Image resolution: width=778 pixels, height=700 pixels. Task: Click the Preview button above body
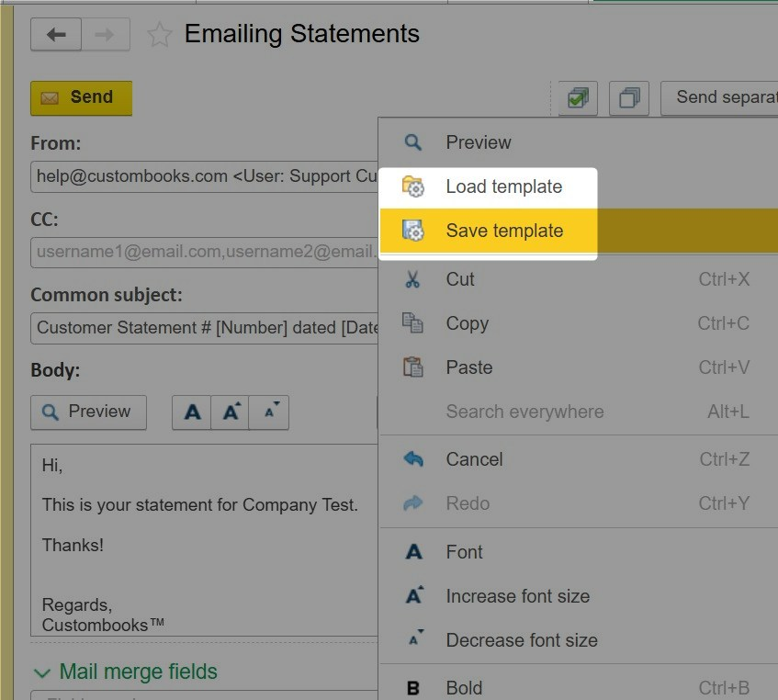pos(88,412)
